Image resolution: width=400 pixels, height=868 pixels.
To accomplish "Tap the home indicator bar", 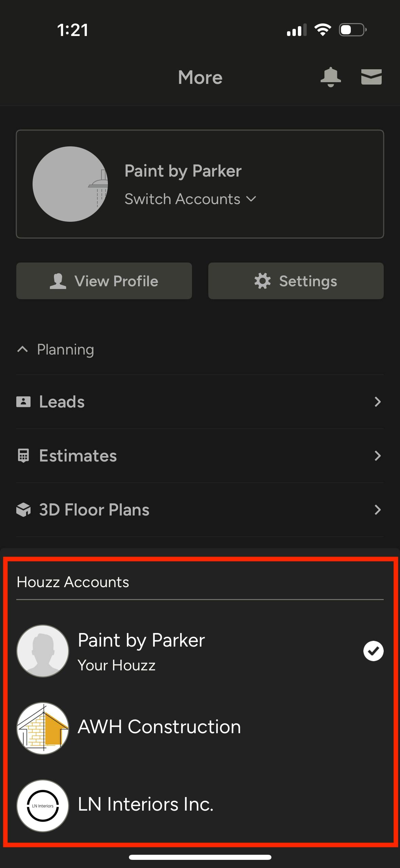I will 200,857.
